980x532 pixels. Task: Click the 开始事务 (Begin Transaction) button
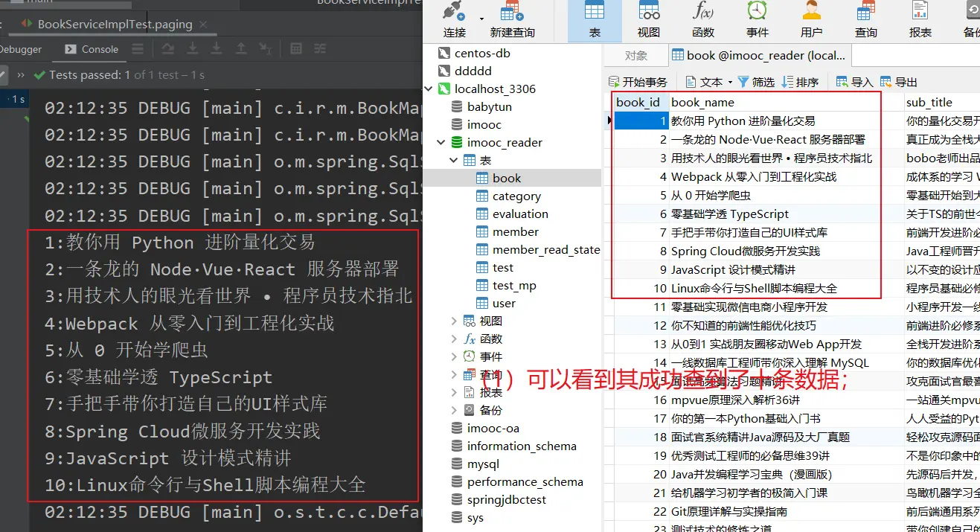click(x=638, y=82)
